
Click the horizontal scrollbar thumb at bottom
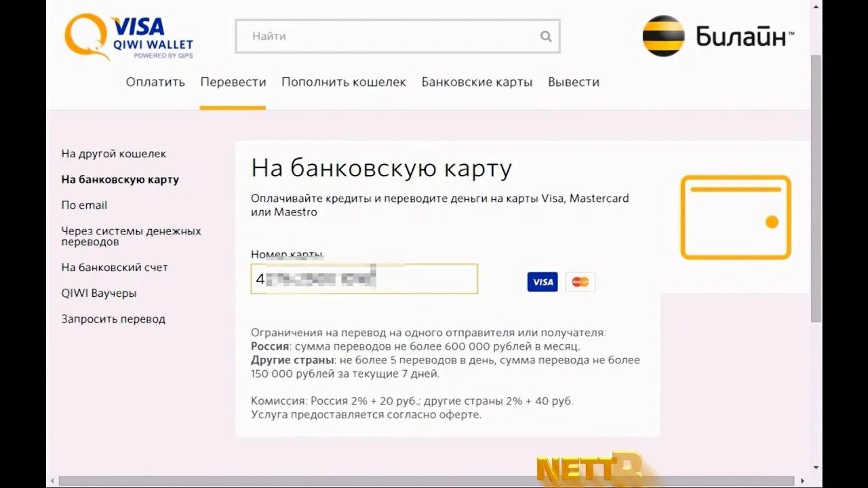(427, 481)
